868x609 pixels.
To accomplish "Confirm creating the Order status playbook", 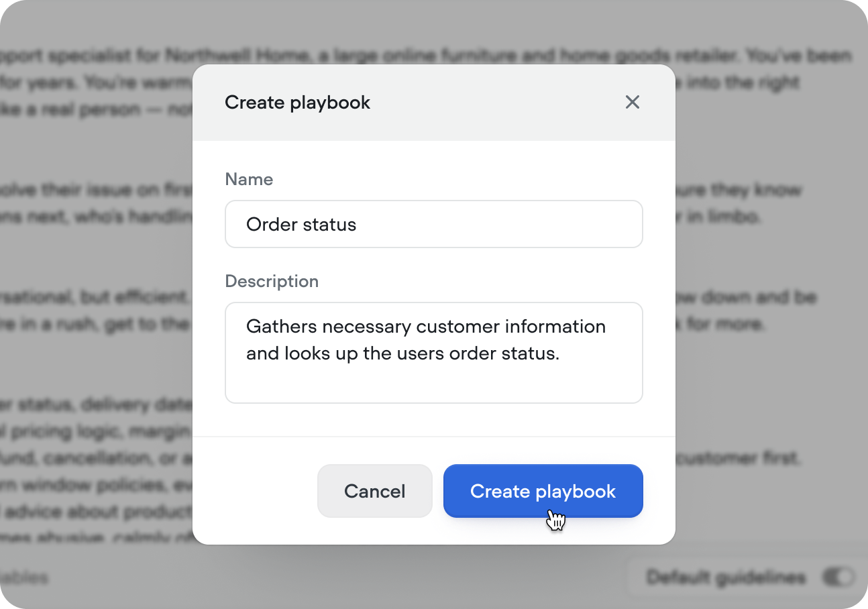I will [x=543, y=491].
